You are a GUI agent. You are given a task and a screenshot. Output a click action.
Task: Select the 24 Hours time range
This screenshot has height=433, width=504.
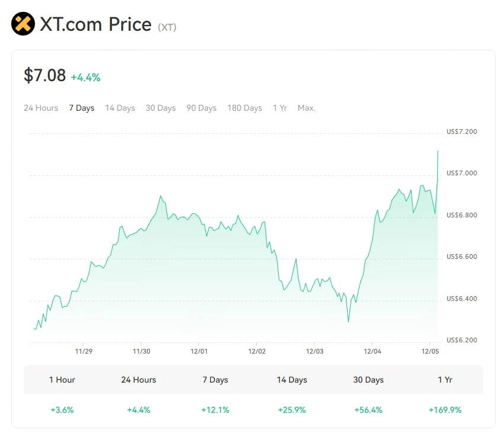[x=41, y=108]
